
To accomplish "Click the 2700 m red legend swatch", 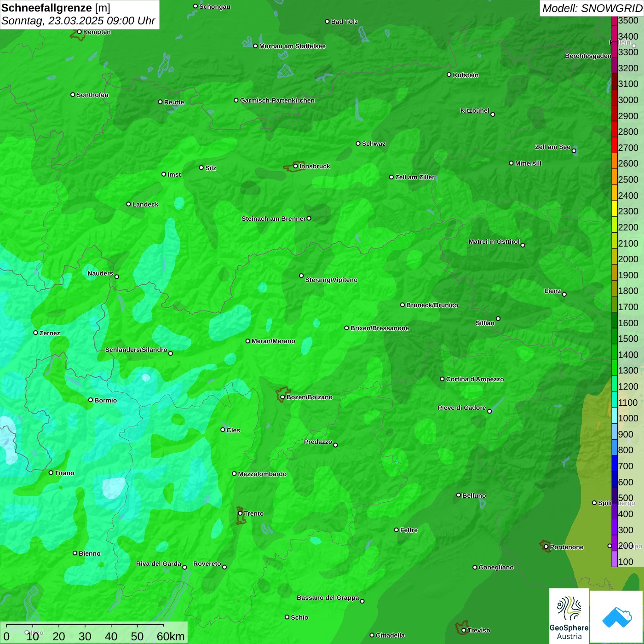I will [x=614, y=145].
